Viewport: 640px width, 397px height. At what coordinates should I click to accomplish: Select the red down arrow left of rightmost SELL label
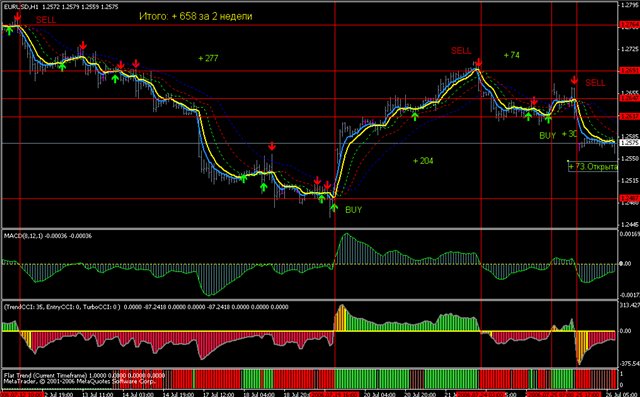pyautogui.click(x=574, y=80)
